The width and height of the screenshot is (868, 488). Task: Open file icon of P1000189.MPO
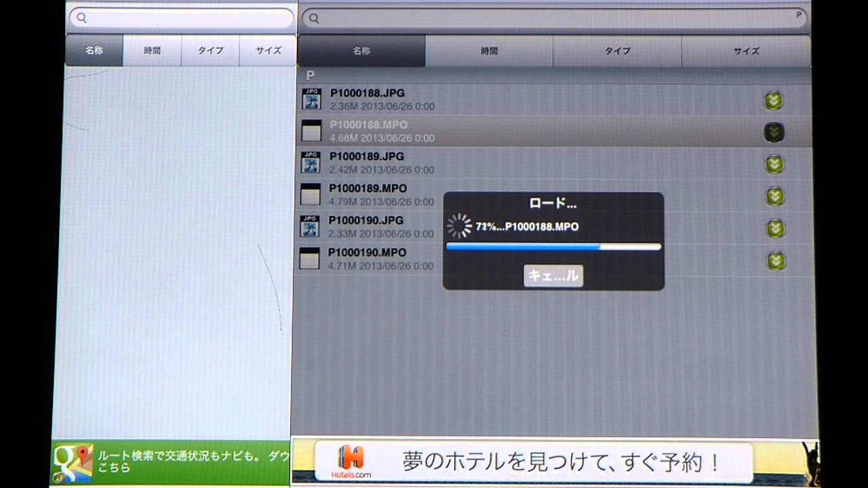coord(310,195)
